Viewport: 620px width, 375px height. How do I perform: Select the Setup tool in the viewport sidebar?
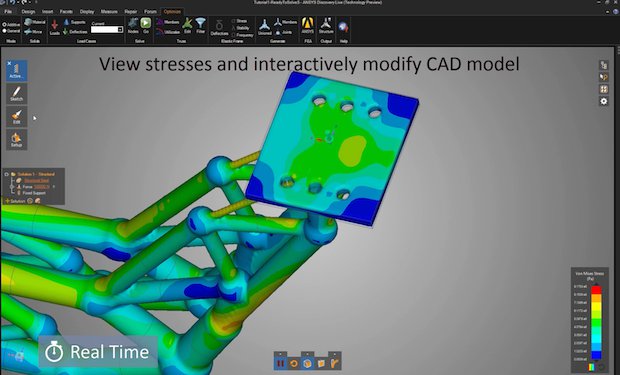(17, 140)
